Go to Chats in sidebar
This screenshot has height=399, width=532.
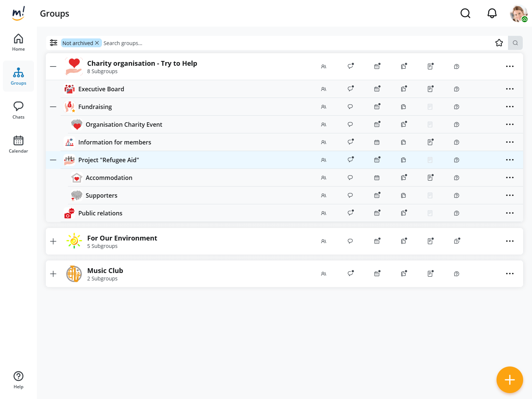coord(18,110)
